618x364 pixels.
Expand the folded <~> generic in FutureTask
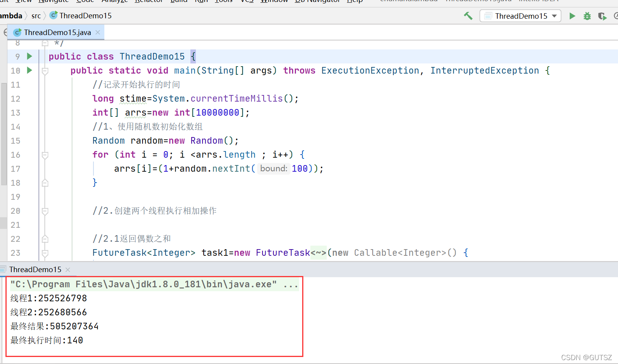[x=319, y=253]
